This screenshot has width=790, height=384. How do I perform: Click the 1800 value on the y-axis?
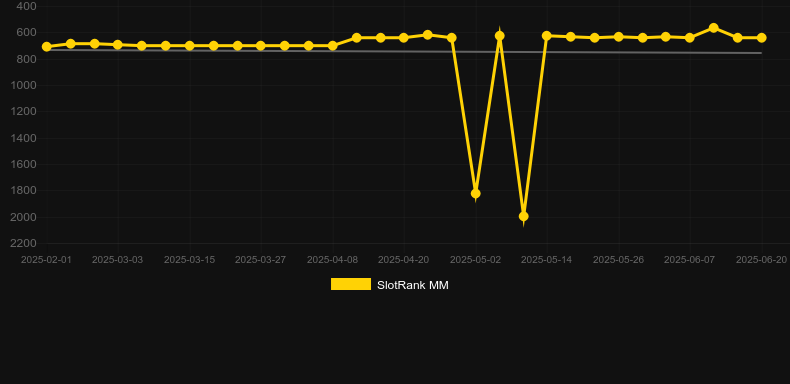click(24, 190)
